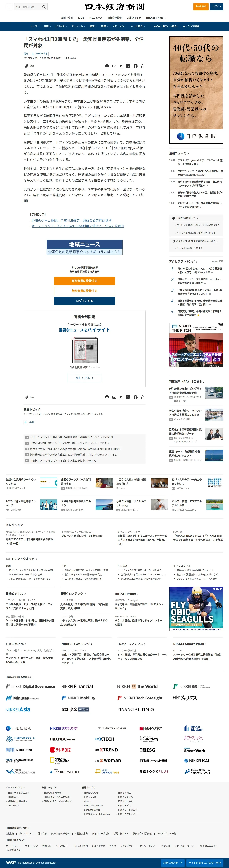Viewport: 229px width, 868px height.
Task: Click the テレ東BIZ logo
Action: tap(61, 750)
